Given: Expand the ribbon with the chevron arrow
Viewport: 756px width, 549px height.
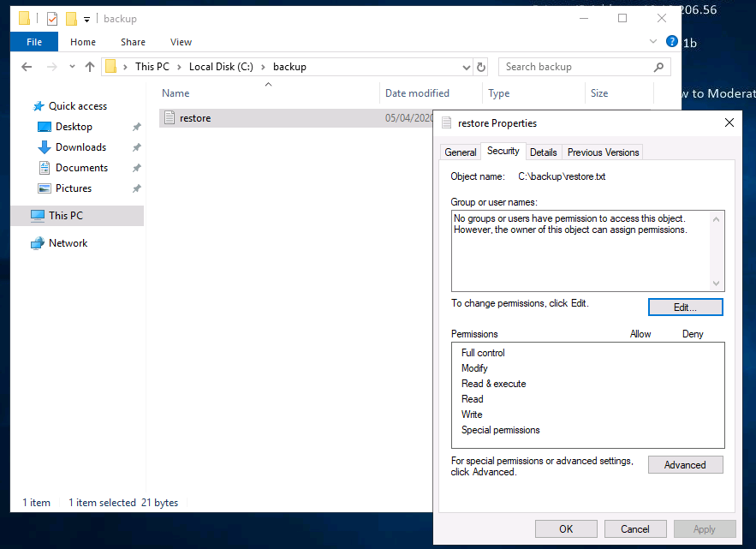Looking at the screenshot, I should pos(652,41).
